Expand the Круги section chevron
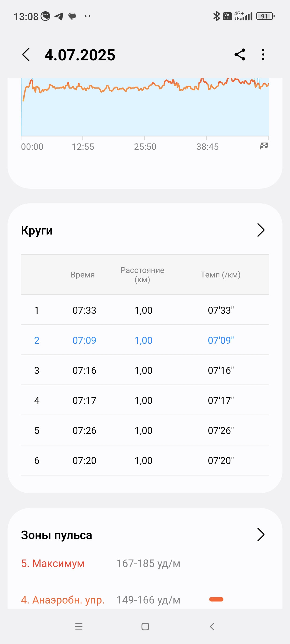 pyautogui.click(x=261, y=230)
